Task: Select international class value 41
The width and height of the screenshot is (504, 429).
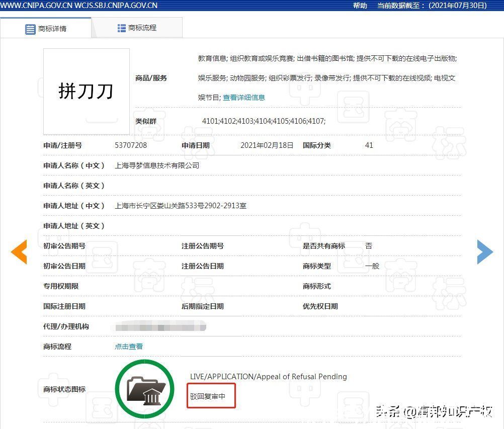Action: [369, 145]
